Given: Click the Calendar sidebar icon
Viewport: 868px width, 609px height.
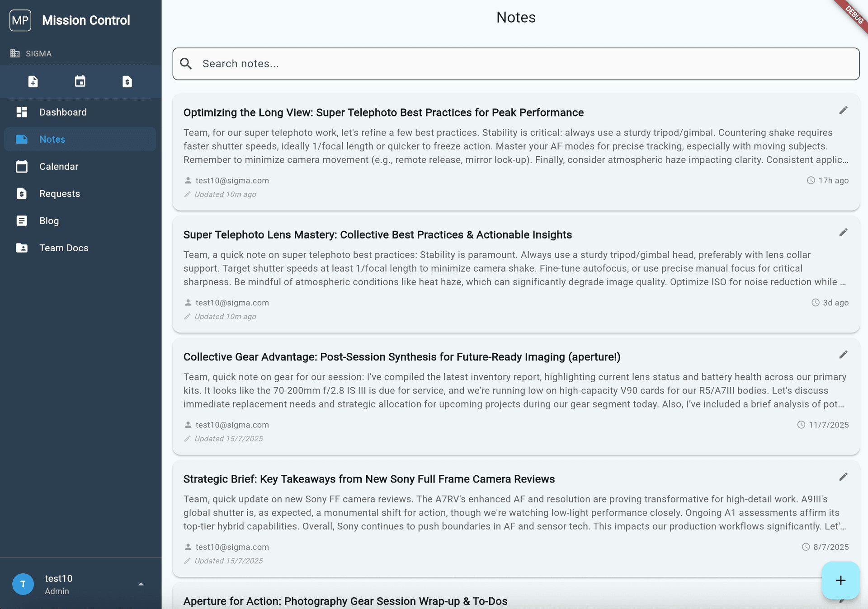Looking at the screenshot, I should pos(22,166).
